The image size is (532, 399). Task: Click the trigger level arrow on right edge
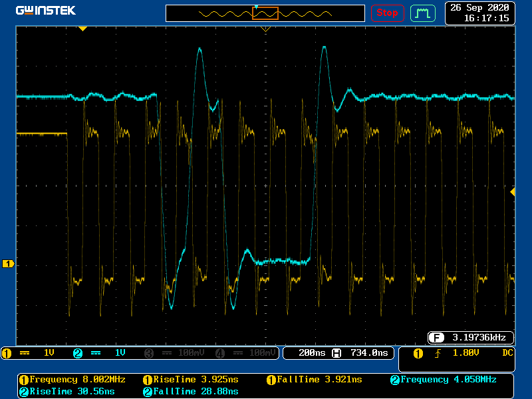pyautogui.click(x=512, y=192)
